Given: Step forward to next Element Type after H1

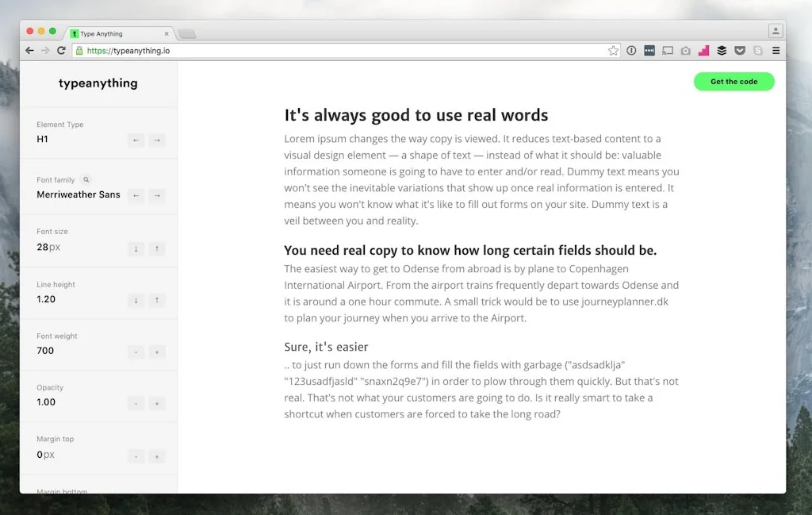Looking at the screenshot, I should pos(157,140).
